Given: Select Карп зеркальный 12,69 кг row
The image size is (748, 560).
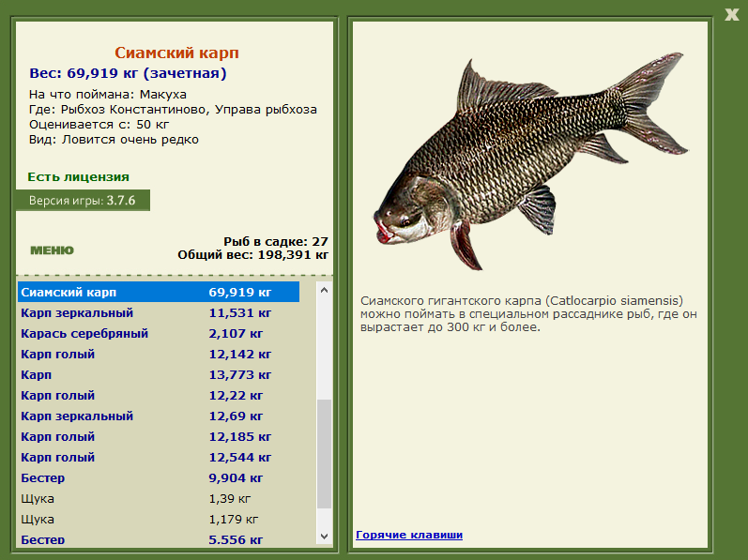Looking at the screenshot, I should tap(159, 416).
